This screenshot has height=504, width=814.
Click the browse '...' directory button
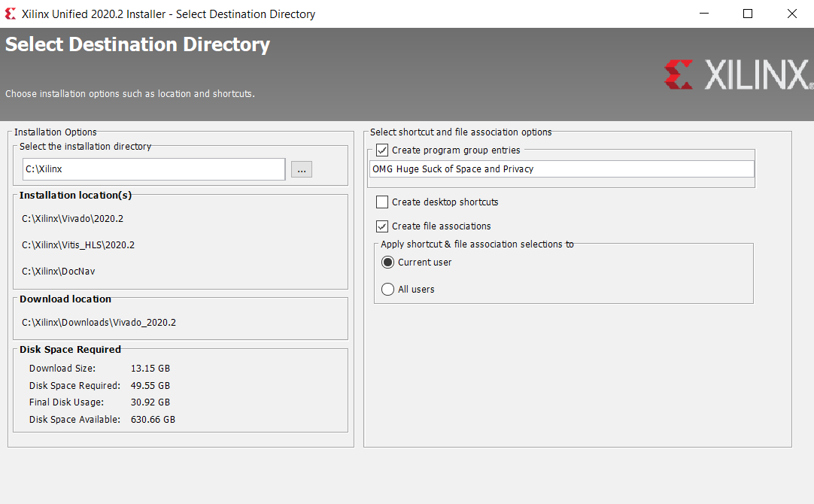(x=301, y=169)
